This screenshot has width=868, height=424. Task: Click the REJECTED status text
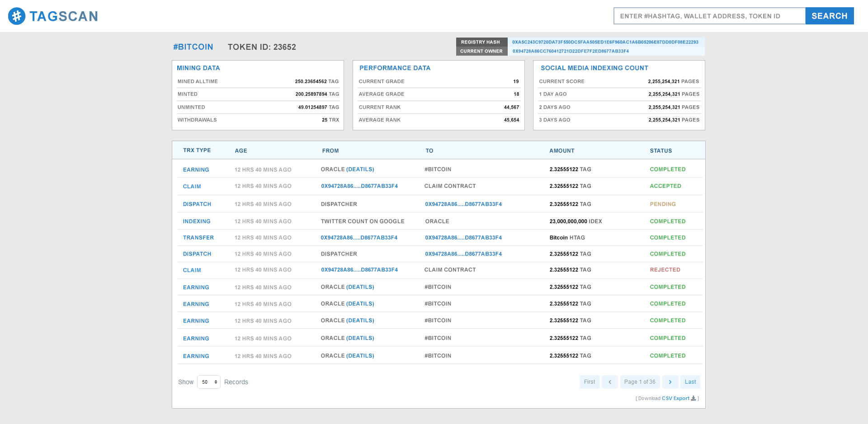(665, 270)
